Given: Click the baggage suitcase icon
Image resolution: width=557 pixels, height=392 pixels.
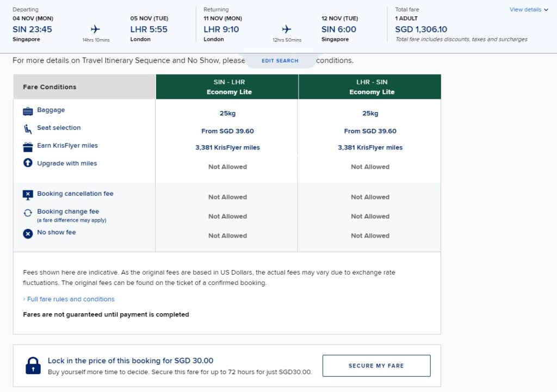Looking at the screenshot, I should pos(29,110).
